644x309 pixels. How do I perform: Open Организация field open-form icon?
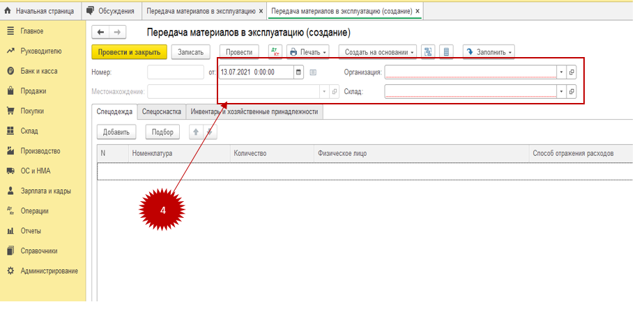572,72
